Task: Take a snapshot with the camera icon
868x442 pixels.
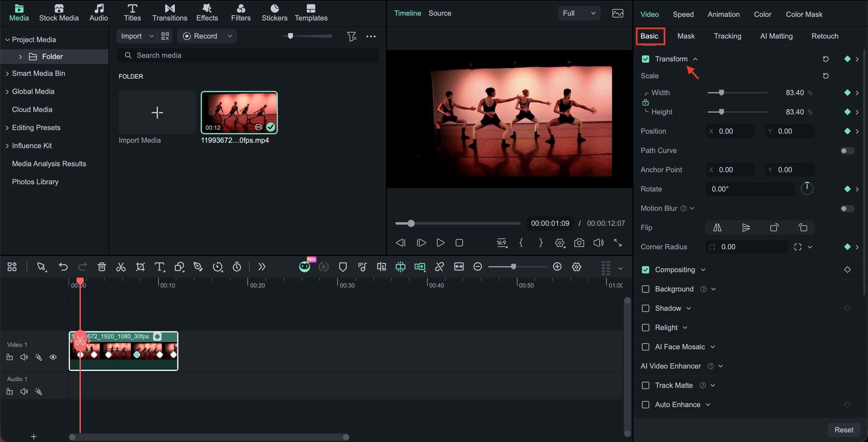Action: 579,243
